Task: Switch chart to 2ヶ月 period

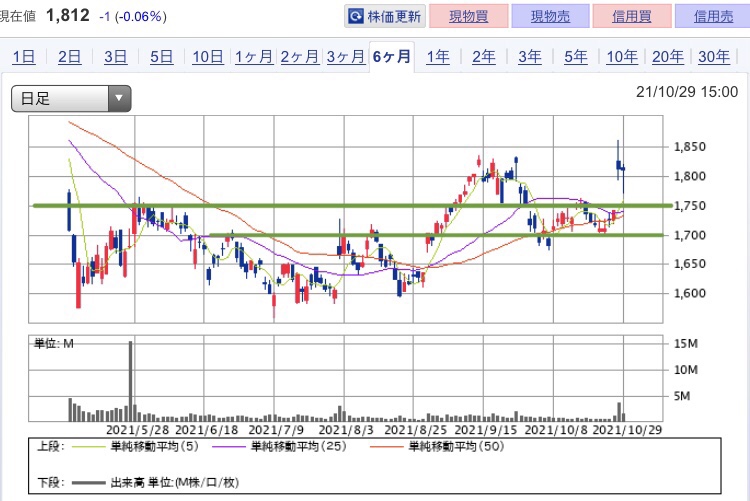Action: [299, 56]
